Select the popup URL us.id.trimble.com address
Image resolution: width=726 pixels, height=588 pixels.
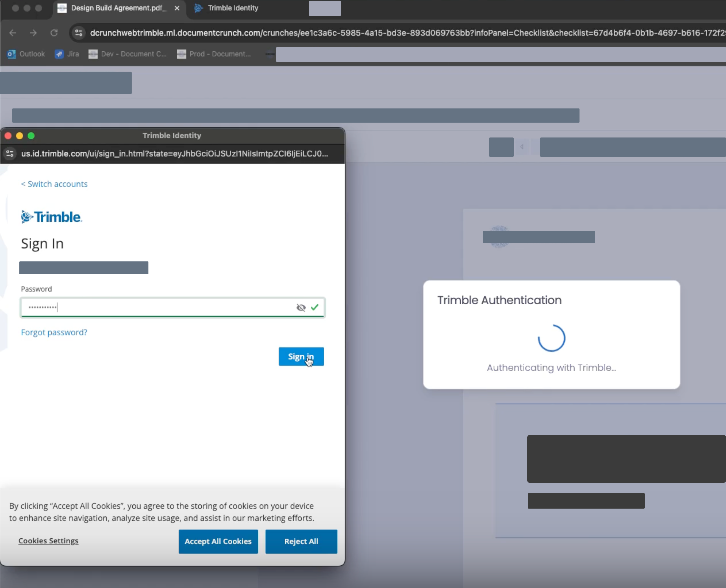click(174, 154)
